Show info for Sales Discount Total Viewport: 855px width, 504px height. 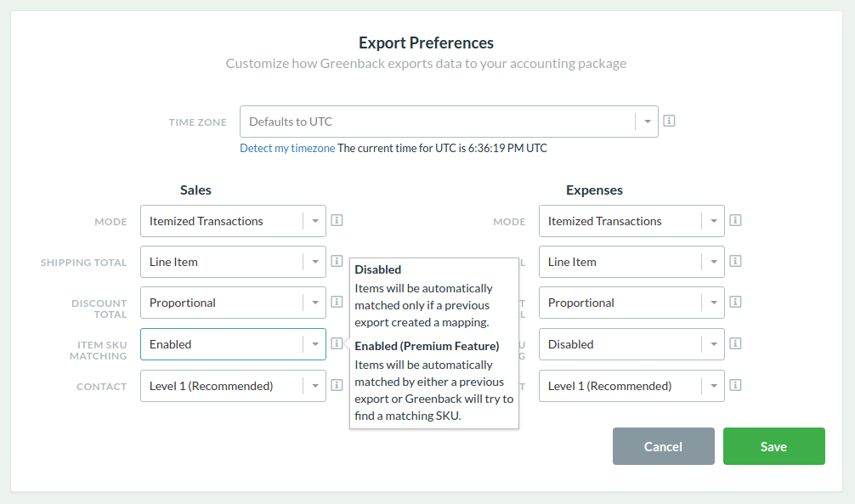337,302
